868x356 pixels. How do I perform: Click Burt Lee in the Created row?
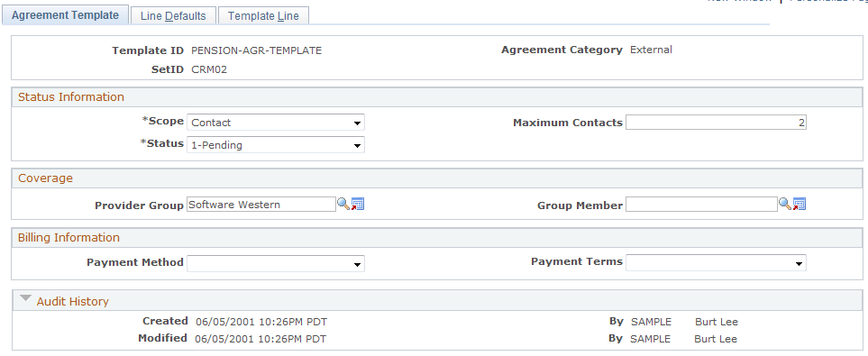pos(716,322)
